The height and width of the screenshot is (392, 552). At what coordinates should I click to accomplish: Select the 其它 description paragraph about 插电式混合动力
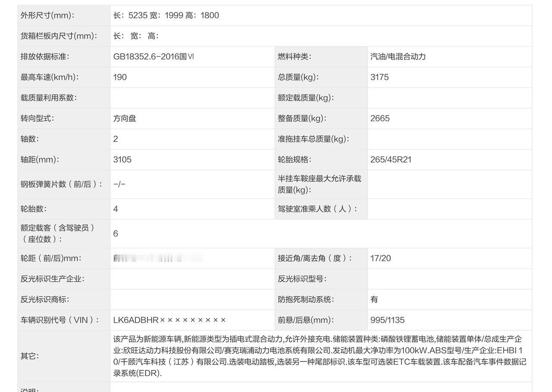[x=320, y=356]
